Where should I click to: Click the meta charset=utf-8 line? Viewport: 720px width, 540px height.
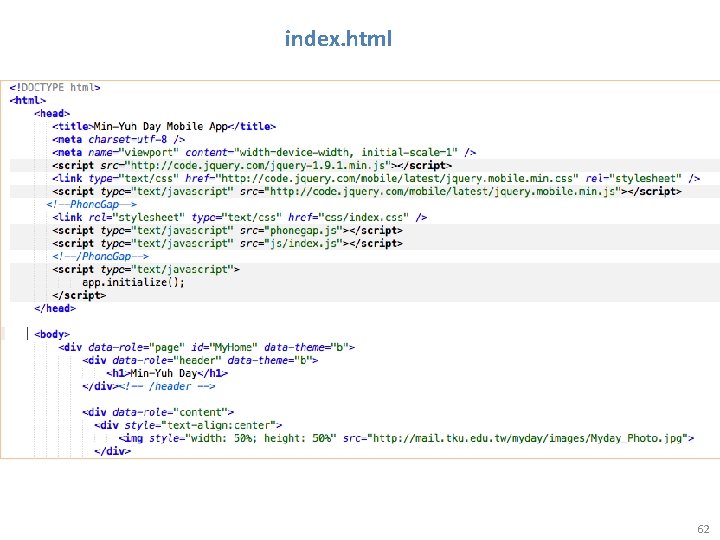click(x=118, y=139)
